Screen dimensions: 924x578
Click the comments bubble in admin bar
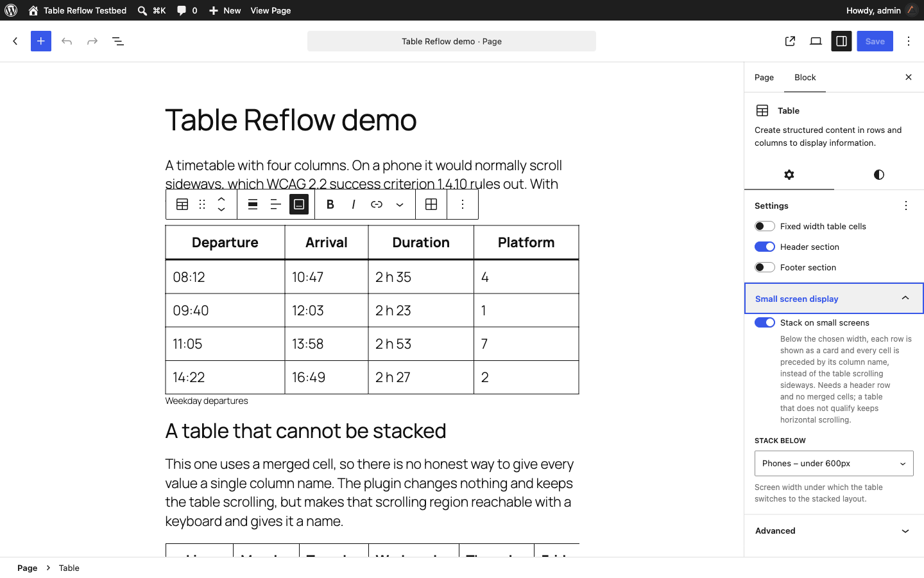[187, 10]
